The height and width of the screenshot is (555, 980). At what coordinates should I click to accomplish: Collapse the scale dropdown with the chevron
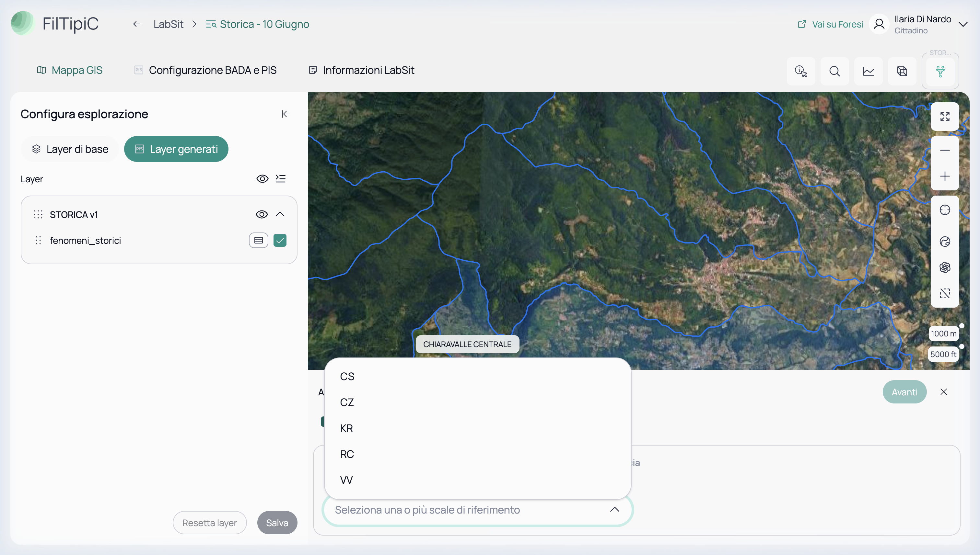click(614, 510)
